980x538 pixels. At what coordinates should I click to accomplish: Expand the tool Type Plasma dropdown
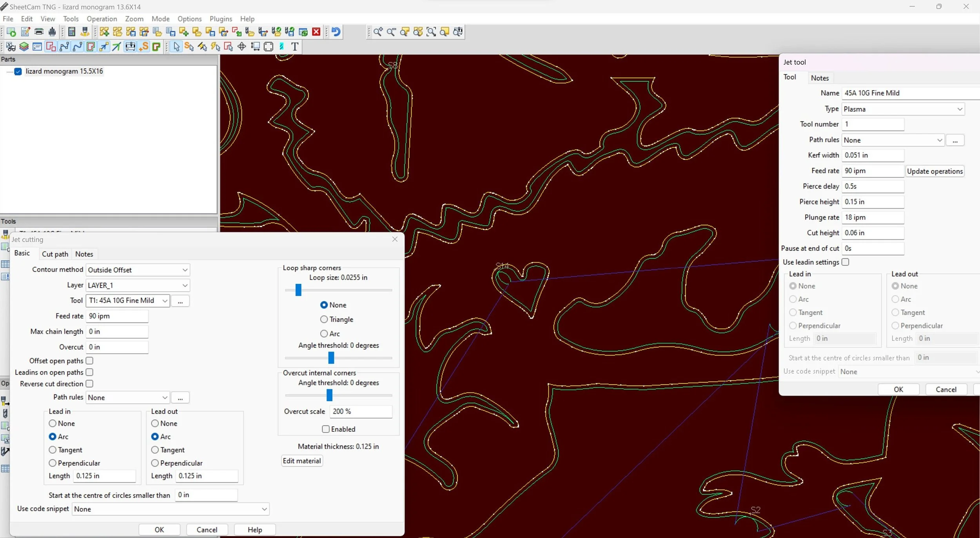[x=903, y=109]
